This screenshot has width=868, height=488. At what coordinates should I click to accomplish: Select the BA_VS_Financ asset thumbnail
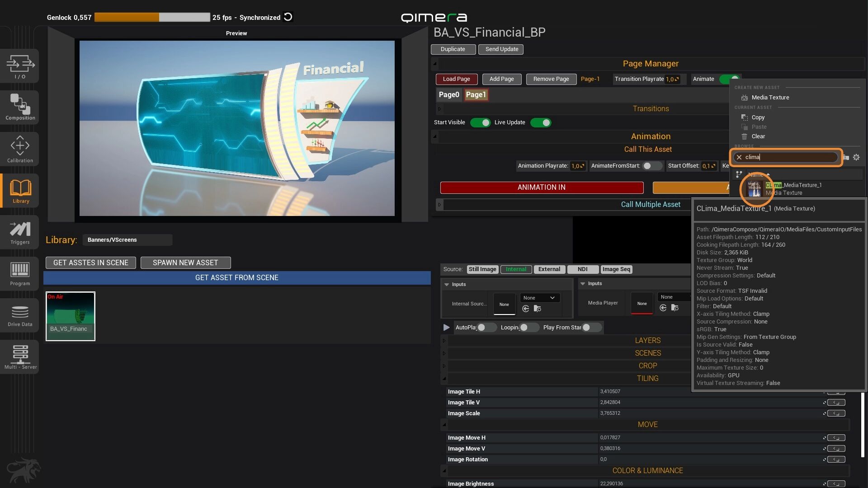coord(71,316)
